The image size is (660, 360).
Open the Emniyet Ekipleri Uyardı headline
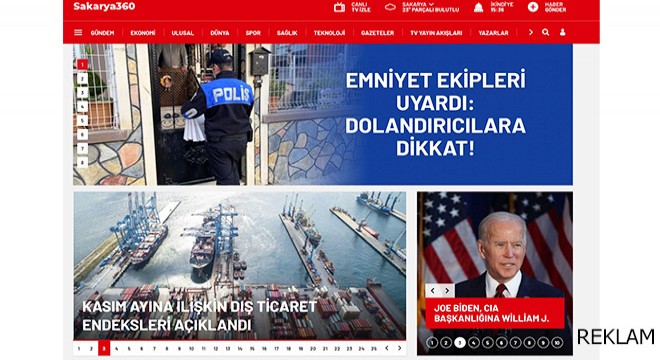tap(435, 114)
